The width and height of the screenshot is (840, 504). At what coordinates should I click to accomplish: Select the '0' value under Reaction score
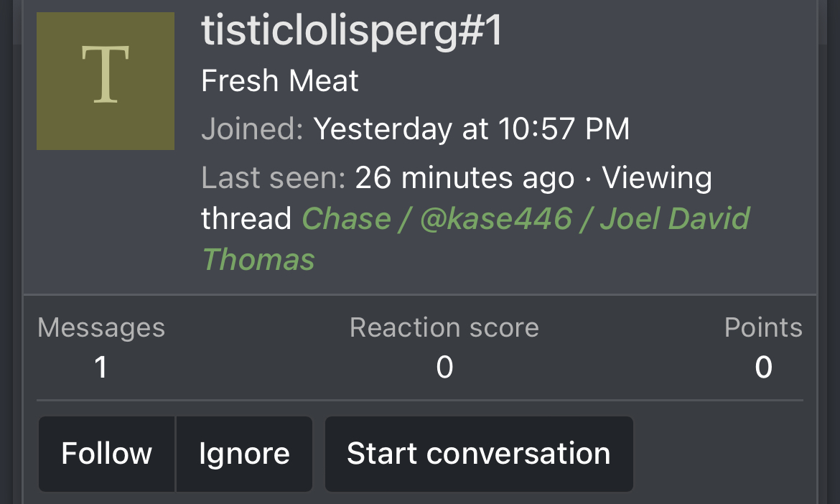[444, 368]
